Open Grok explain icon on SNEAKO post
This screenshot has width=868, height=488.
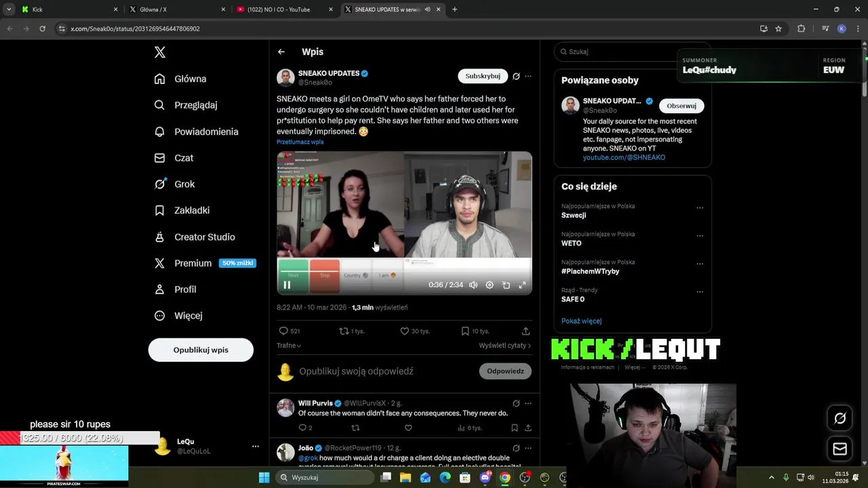516,76
